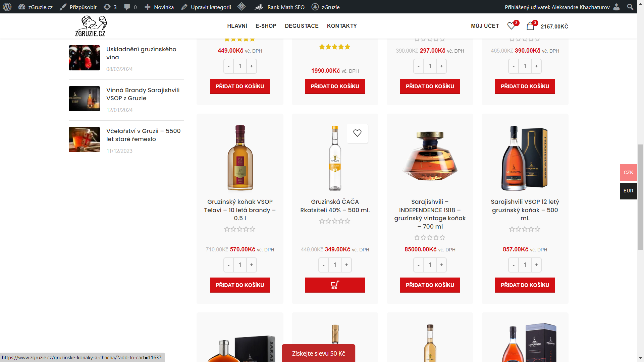Image resolution: width=644 pixels, height=362 pixels.
Task: Add the 449.00Kč product to cart
Action: (x=240, y=86)
